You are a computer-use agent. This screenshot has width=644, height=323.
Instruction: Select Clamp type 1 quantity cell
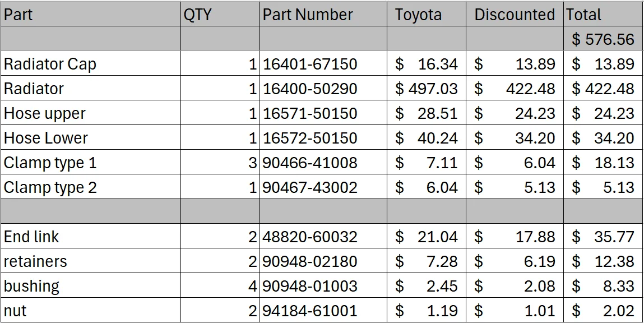[220, 162]
